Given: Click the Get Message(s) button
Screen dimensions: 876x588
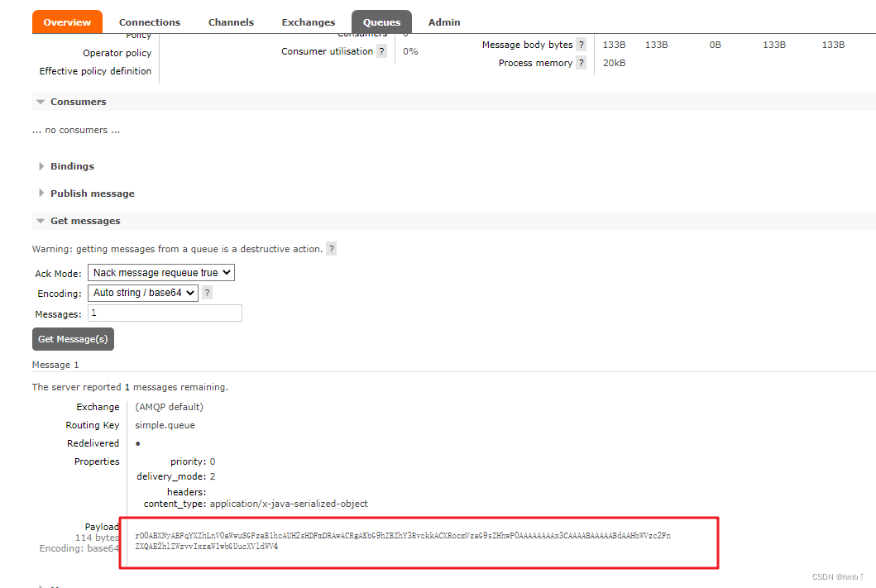Looking at the screenshot, I should pos(73,339).
